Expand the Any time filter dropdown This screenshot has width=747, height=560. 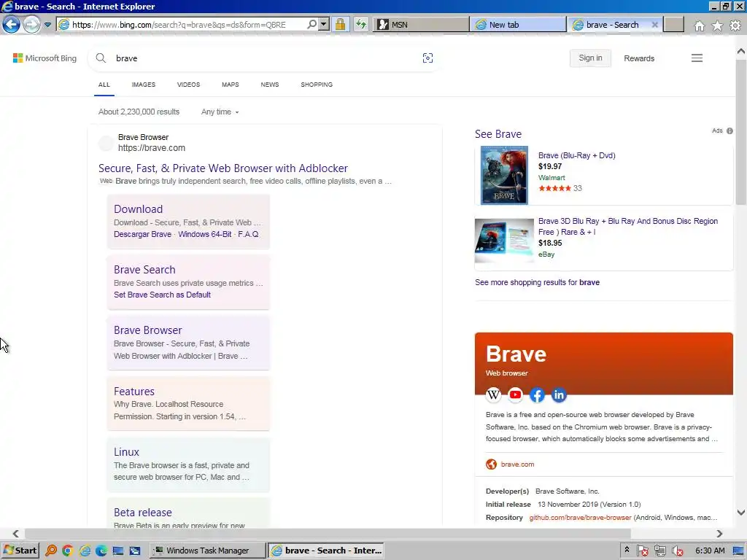pos(220,112)
